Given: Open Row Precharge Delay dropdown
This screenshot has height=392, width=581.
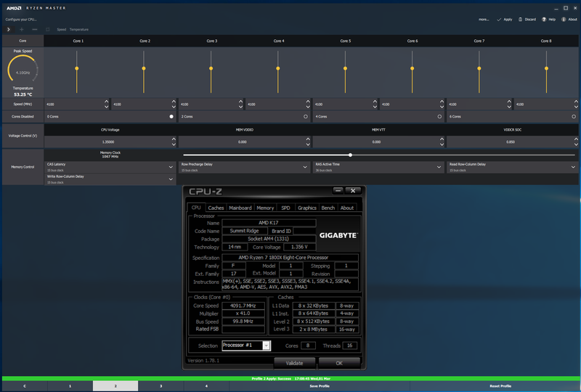Looking at the screenshot, I should pyautogui.click(x=245, y=167).
